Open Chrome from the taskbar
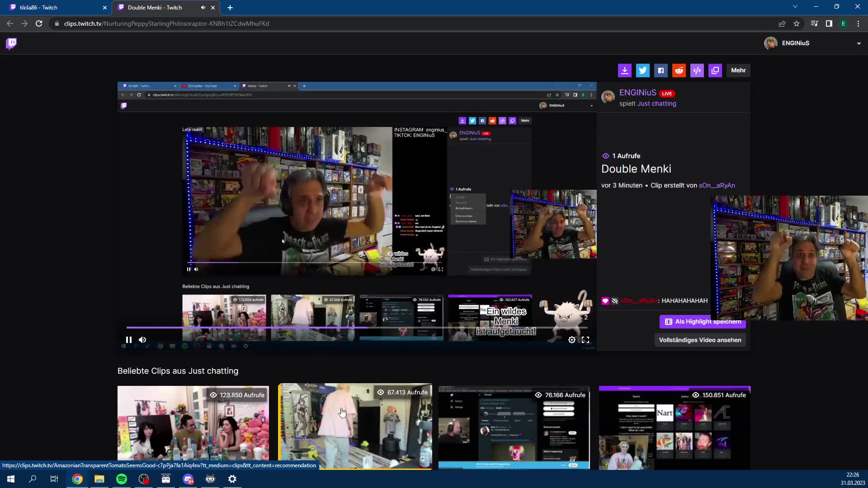Screen dimensions: 868x488 coord(77,479)
